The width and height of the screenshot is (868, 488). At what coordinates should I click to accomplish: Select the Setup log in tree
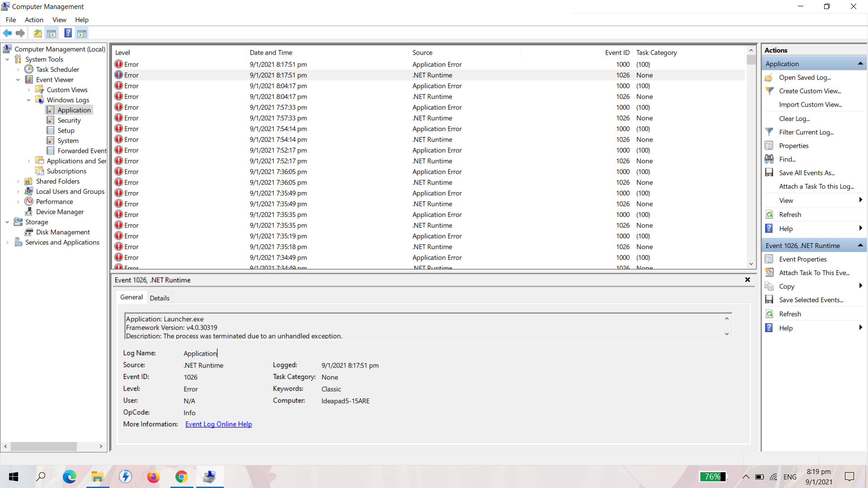click(x=66, y=131)
